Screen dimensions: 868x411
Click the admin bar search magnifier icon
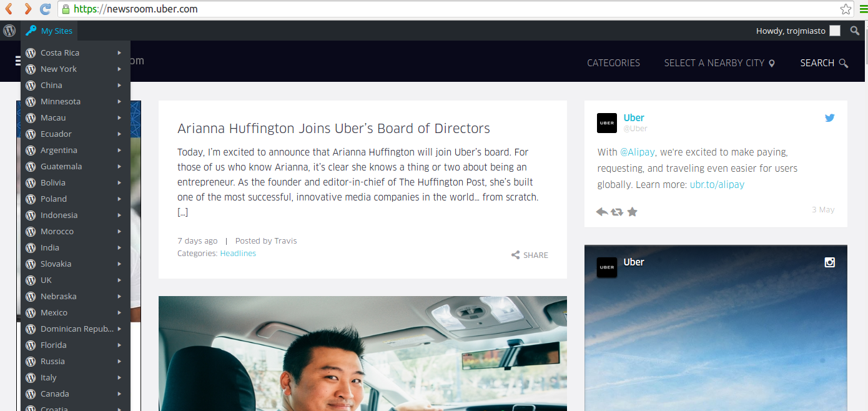click(x=854, y=31)
